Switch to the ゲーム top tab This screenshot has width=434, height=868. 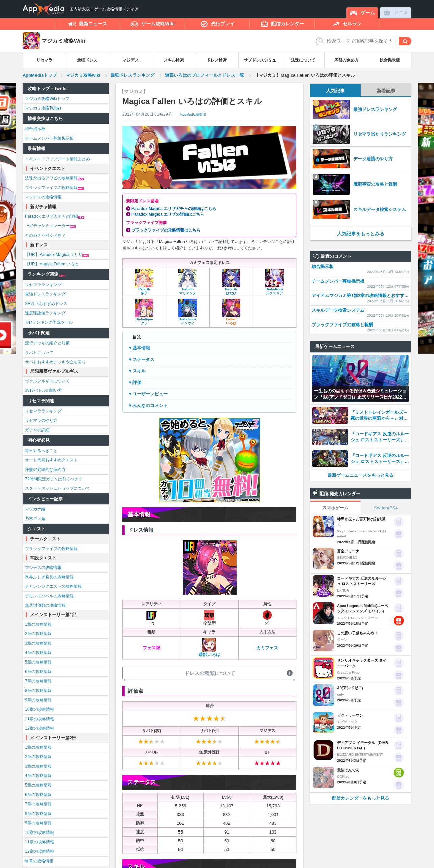click(362, 13)
